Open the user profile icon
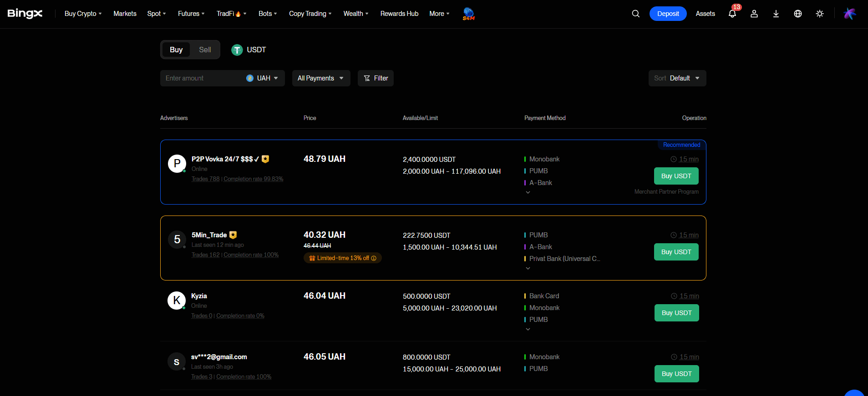The height and width of the screenshot is (396, 868). (x=754, y=14)
